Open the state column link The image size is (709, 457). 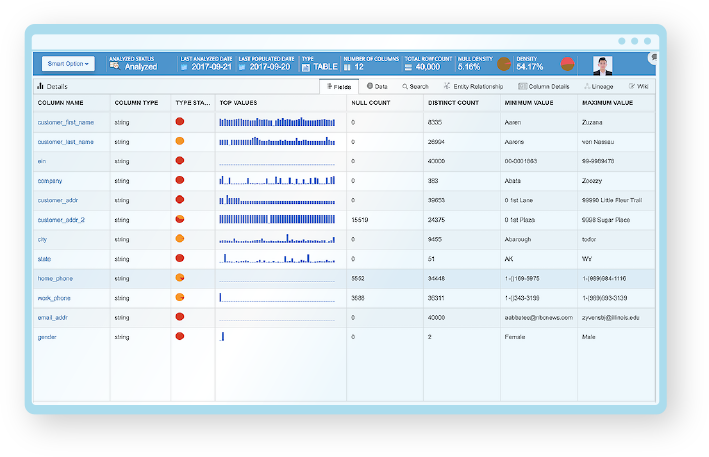tap(44, 259)
